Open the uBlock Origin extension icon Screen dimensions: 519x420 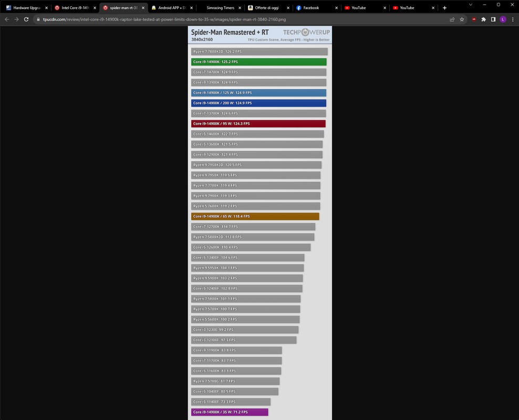(474, 19)
